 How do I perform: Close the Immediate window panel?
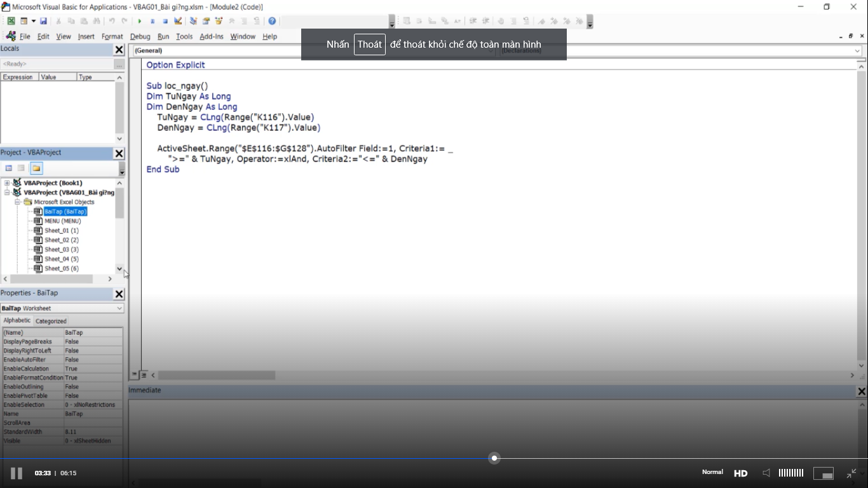(862, 391)
